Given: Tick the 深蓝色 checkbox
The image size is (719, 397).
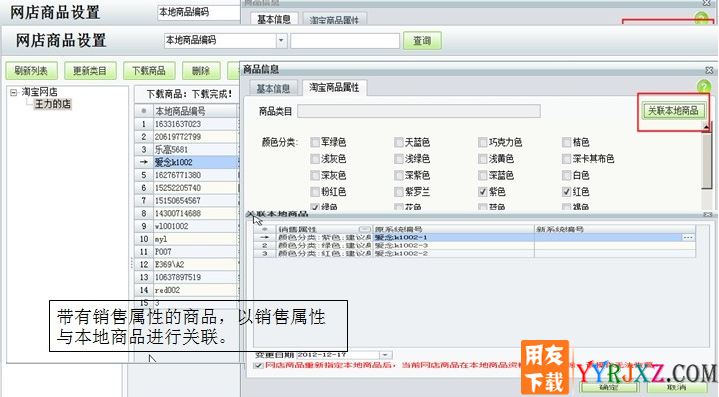Looking at the screenshot, I should [x=482, y=176].
